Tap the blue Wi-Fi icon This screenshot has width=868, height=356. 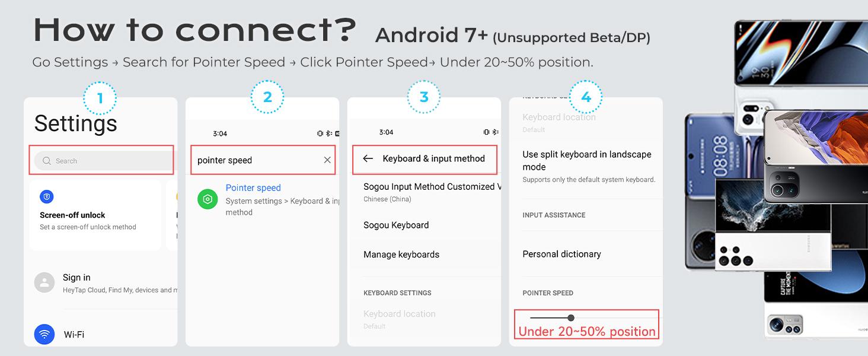pos(44,335)
